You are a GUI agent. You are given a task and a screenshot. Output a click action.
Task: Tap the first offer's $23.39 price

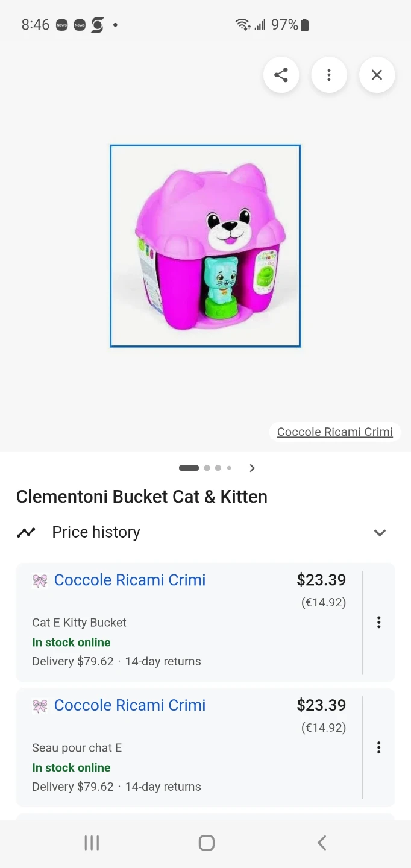(x=321, y=580)
